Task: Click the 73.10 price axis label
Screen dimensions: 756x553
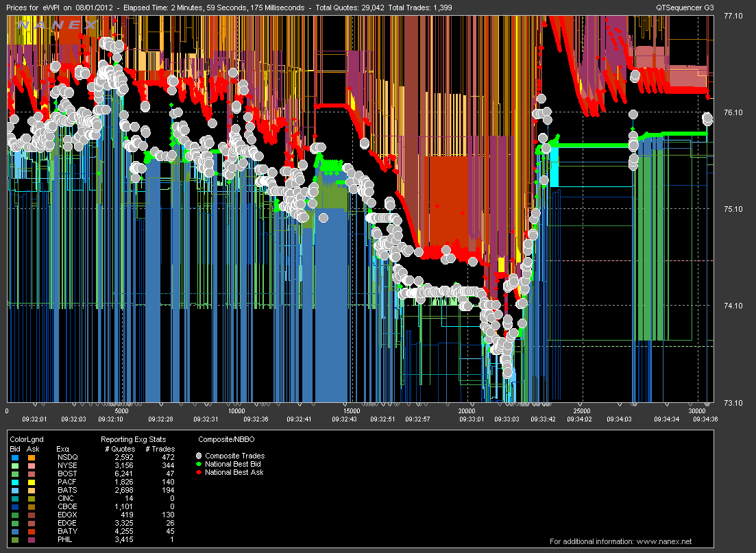Action: click(x=733, y=403)
